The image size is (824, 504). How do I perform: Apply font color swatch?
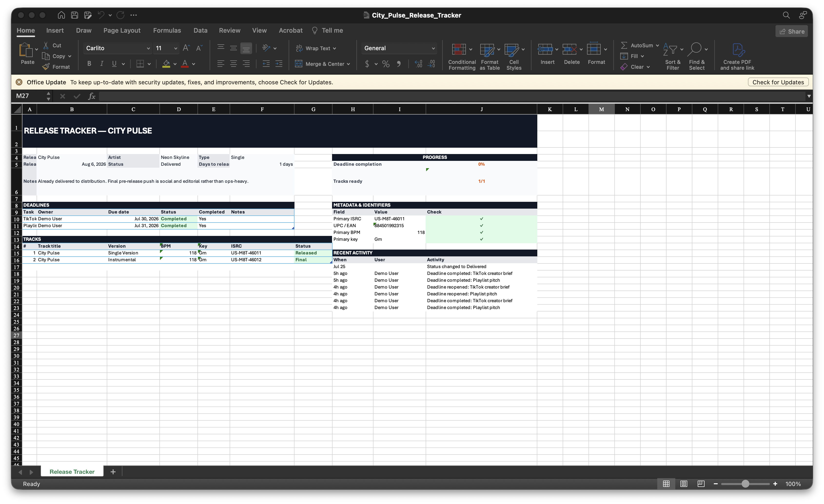[x=185, y=64]
